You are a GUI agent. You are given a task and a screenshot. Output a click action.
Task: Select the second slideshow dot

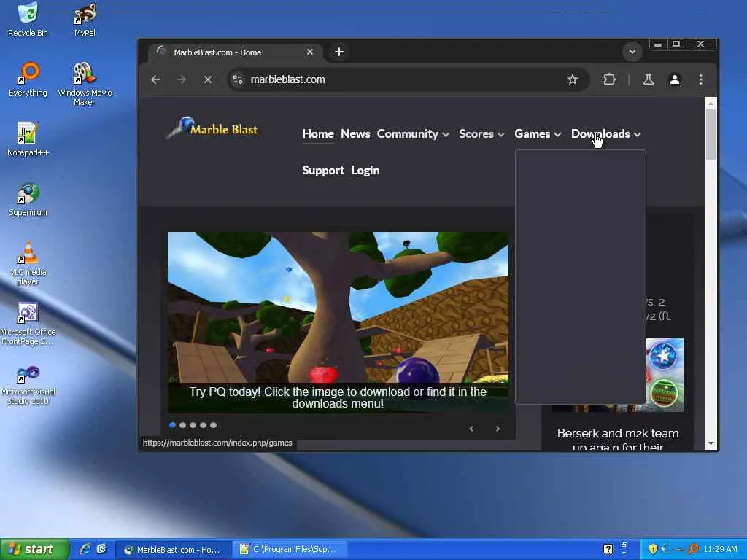(x=182, y=425)
